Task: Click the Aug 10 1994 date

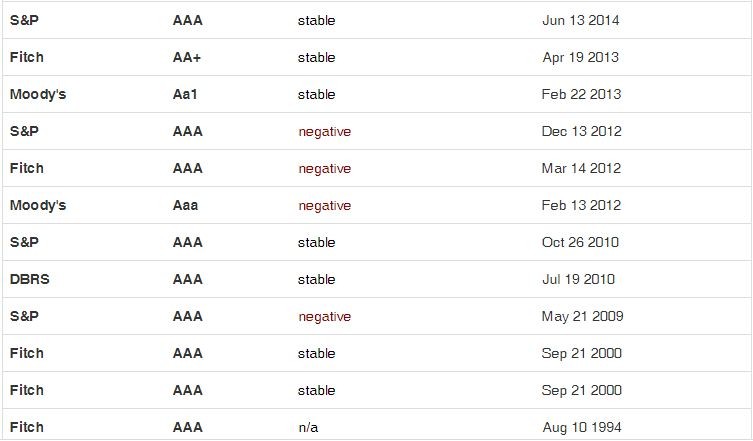Action: click(581, 427)
